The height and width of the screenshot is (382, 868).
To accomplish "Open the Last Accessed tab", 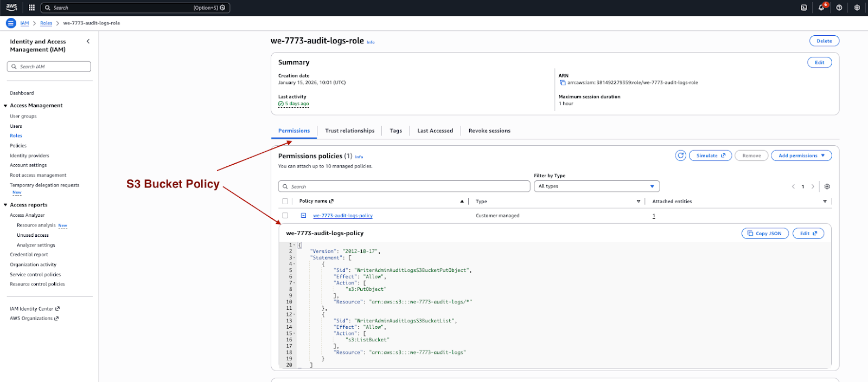I will [x=435, y=131].
